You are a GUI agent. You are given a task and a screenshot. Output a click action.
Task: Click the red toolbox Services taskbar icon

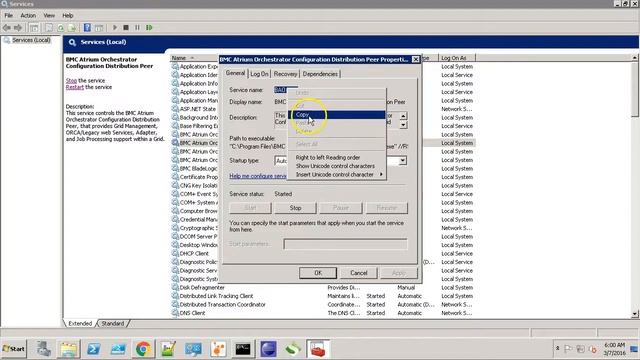(x=318, y=349)
